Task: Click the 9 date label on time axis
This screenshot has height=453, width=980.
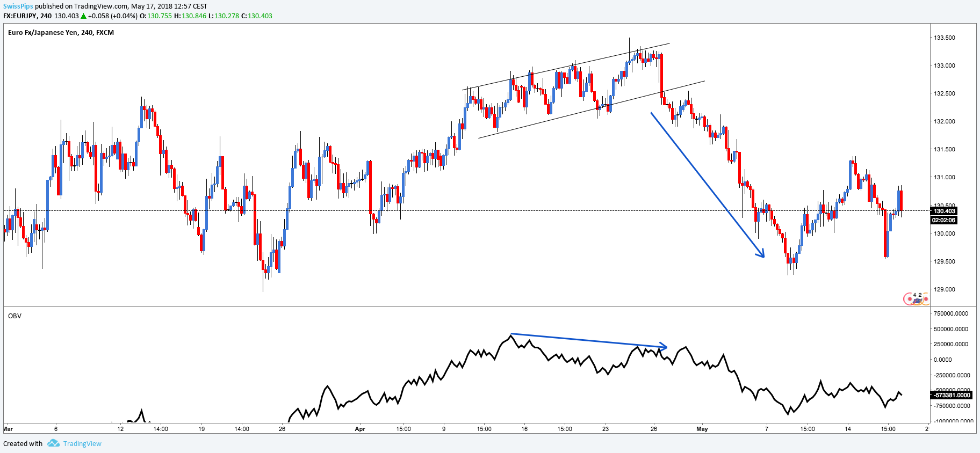Action: click(x=444, y=429)
